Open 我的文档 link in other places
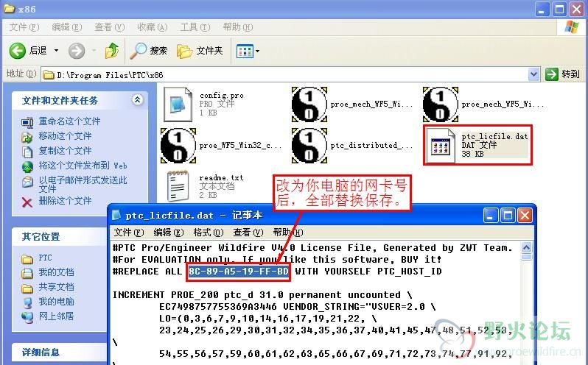588x365 pixels. point(56,272)
